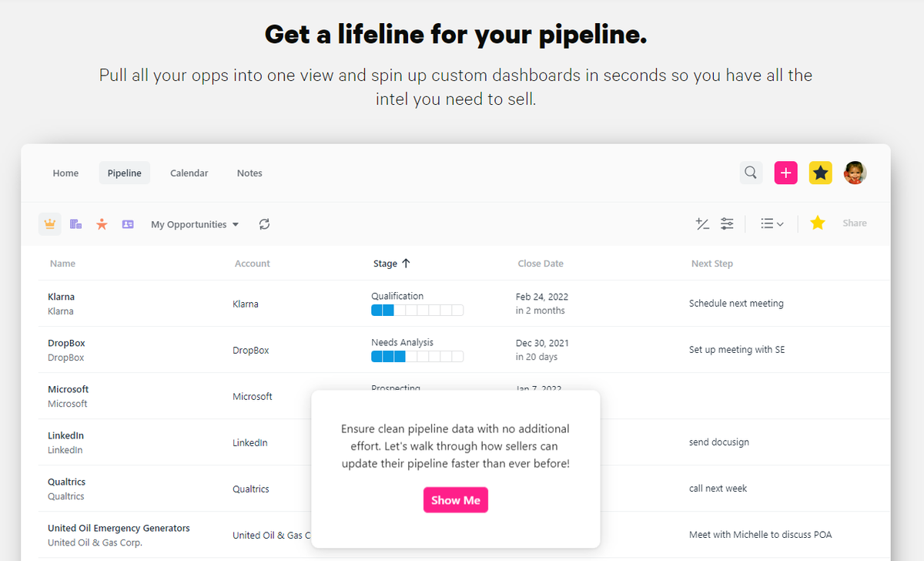Click the plus/minus columns icon

pos(702,223)
